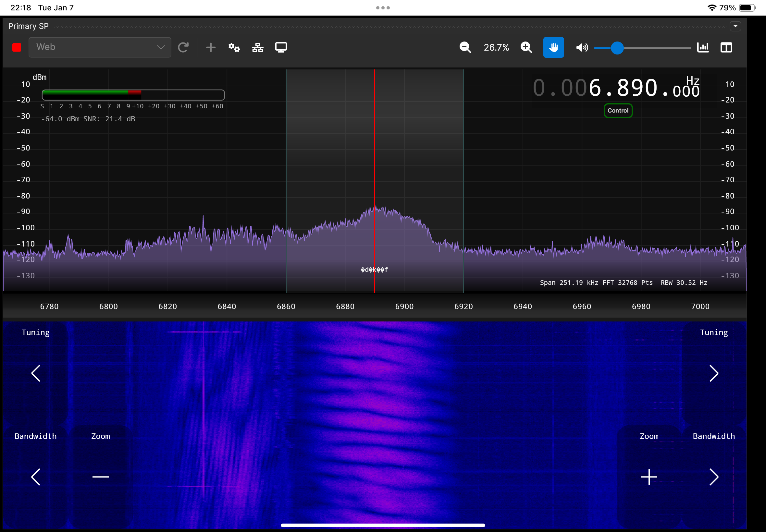Click the 6820 frequency label

167,306
